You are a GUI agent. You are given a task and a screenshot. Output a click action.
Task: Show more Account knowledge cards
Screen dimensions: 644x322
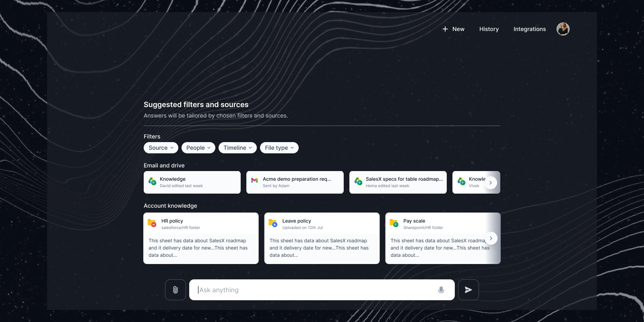[491, 238]
